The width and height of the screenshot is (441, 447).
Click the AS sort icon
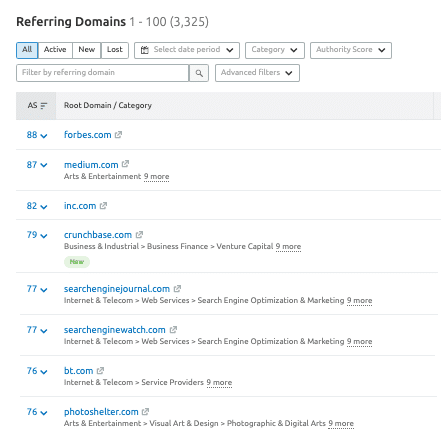point(44,106)
